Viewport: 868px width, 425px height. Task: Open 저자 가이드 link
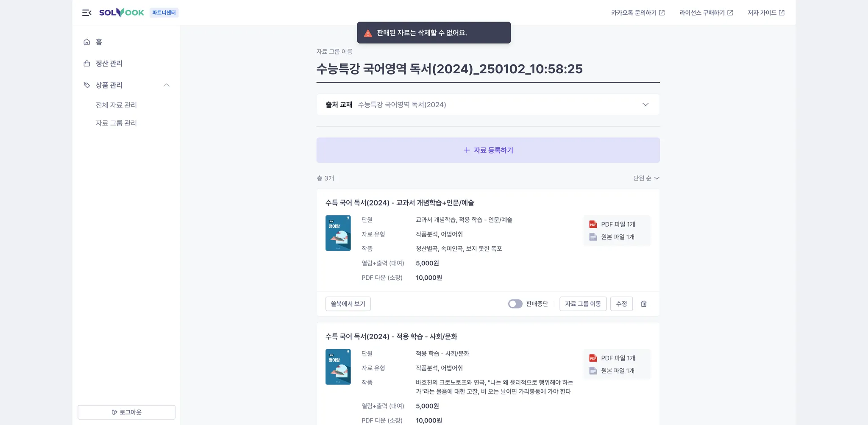(x=766, y=13)
